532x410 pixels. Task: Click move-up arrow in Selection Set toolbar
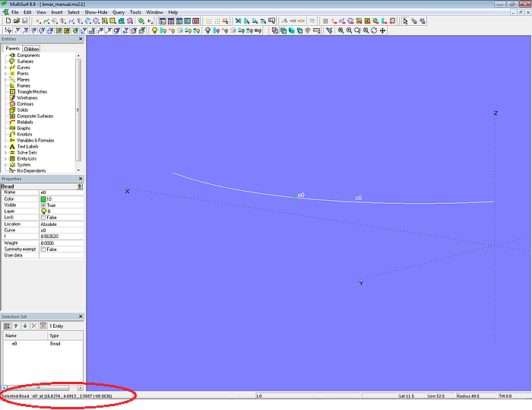click(16, 326)
